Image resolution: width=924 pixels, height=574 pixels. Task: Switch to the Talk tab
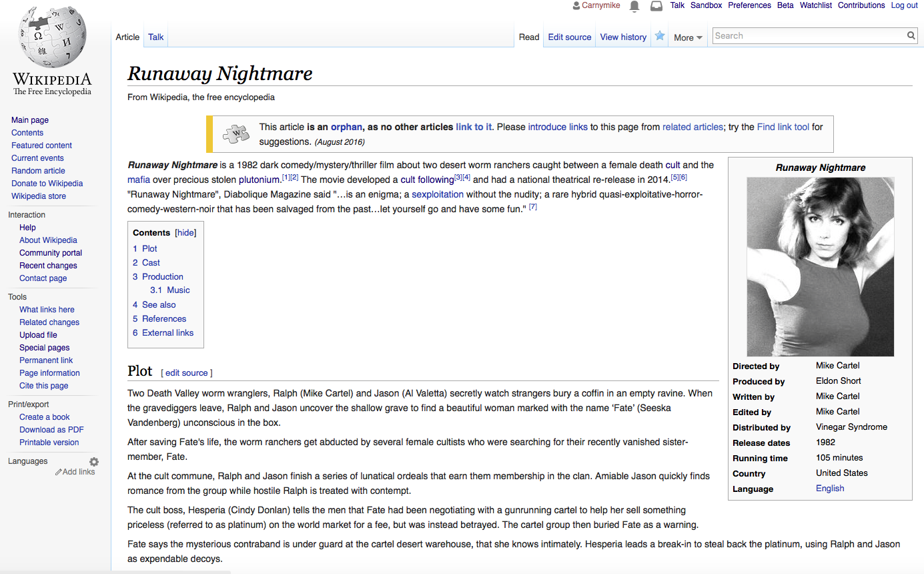click(x=155, y=37)
